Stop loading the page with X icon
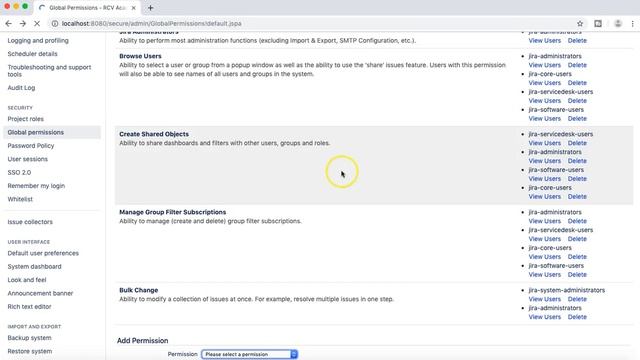This screenshot has width=640, height=360. 37,24
